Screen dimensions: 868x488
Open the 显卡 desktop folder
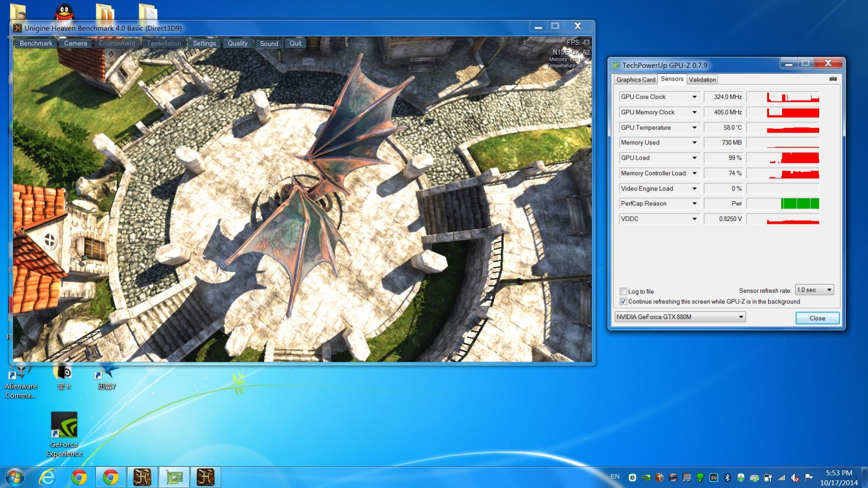[x=64, y=378]
